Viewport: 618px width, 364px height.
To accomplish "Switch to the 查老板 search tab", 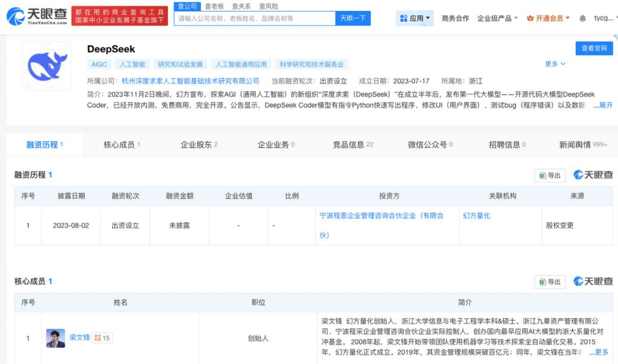I will pyautogui.click(x=214, y=6).
